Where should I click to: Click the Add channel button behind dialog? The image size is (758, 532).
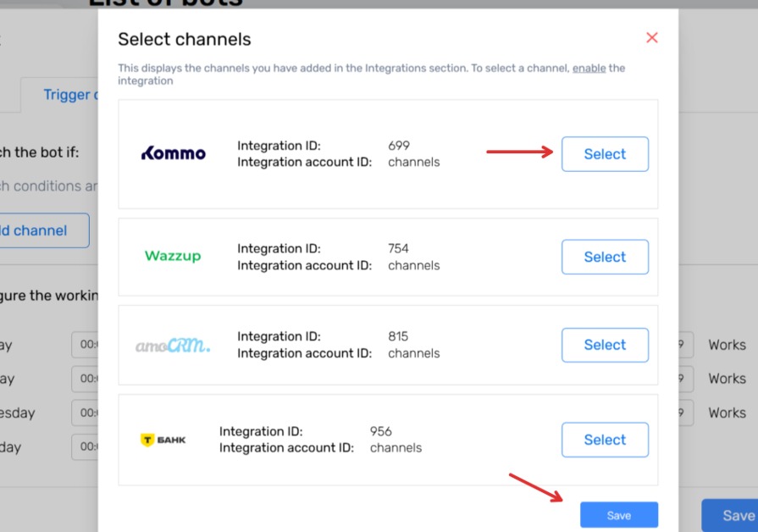[45, 230]
